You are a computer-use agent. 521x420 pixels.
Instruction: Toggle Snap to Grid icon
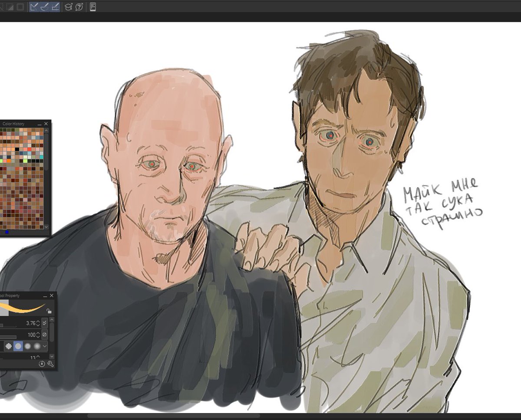pos(55,7)
